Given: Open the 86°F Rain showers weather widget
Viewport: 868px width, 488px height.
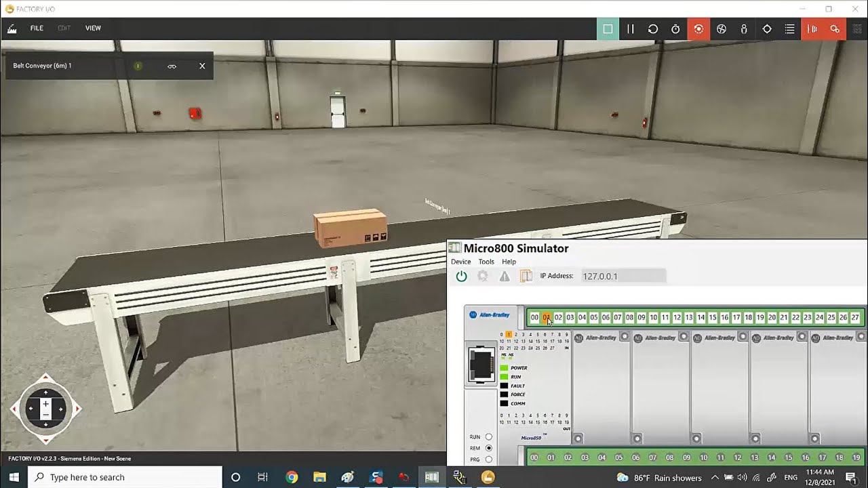Looking at the screenshot, I should (x=659, y=478).
